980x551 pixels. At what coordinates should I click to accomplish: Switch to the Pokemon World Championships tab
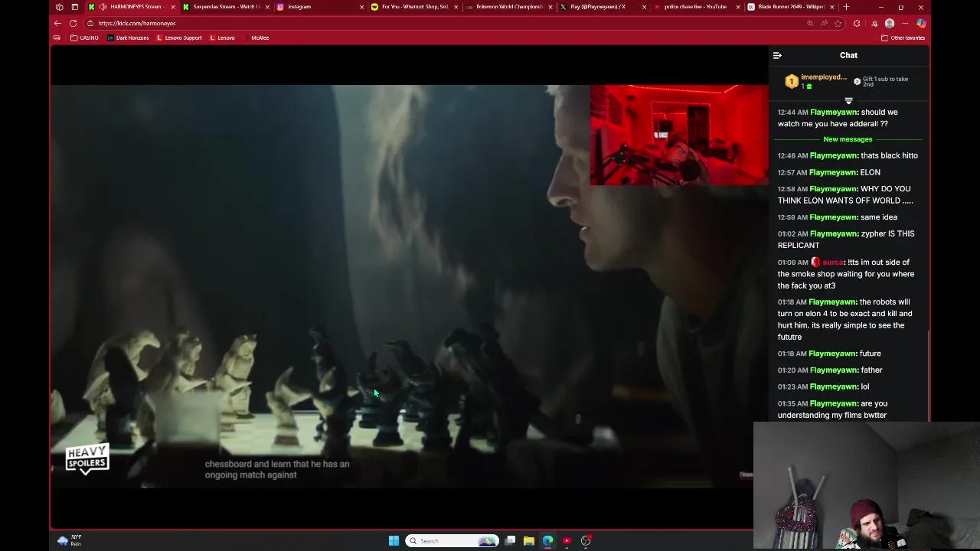(509, 7)
